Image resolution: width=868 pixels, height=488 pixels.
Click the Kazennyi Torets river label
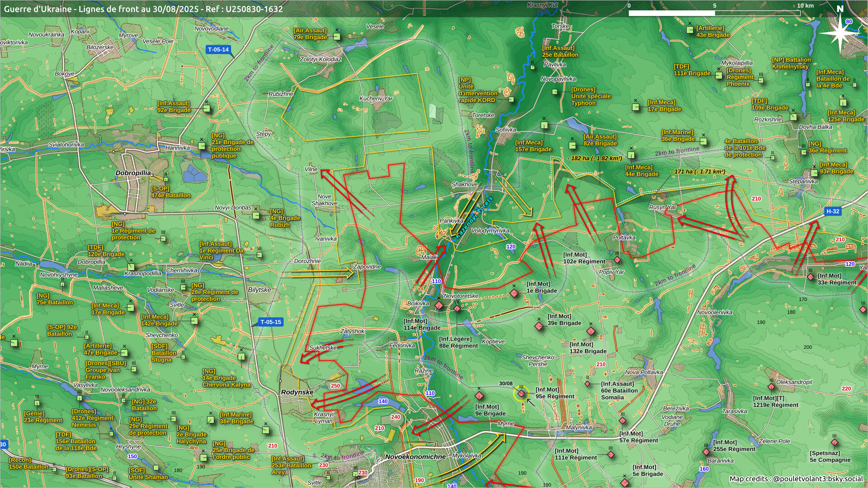pyautogui.click(x=474, y=218)
